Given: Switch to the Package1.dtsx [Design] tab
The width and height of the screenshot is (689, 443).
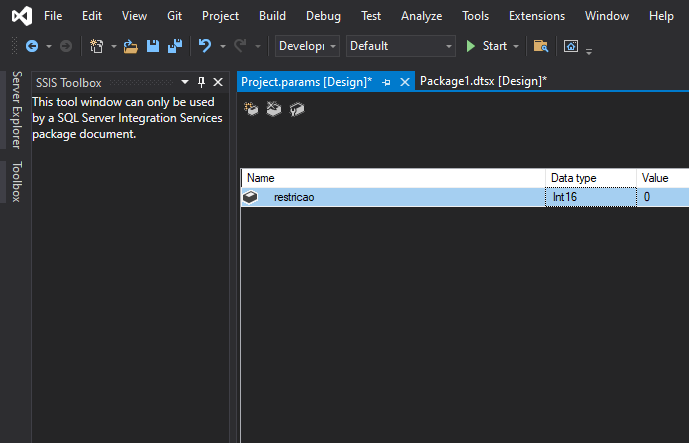Looking at the screenshot, I should coord(483,81).
